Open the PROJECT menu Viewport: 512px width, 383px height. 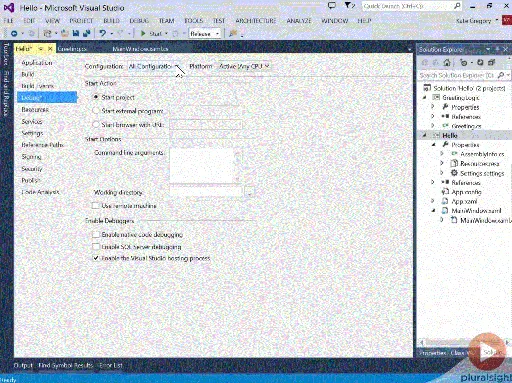pyautogui.click(x=81, y=21)
